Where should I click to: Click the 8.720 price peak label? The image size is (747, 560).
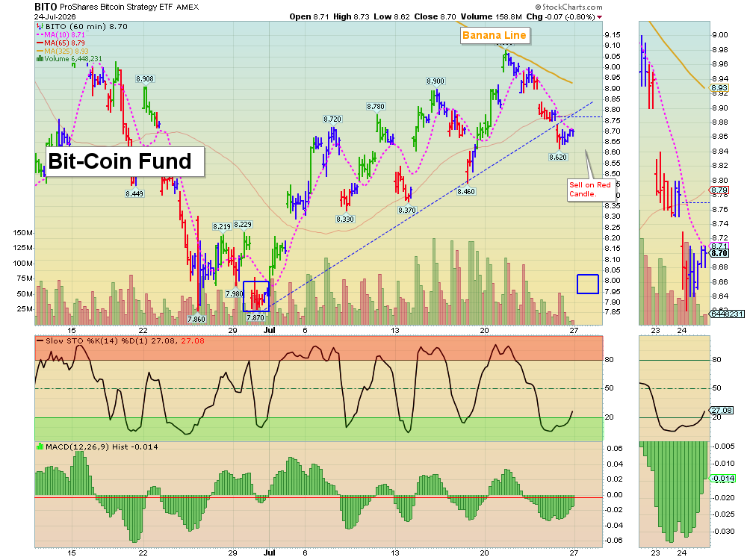pos(332,119)
